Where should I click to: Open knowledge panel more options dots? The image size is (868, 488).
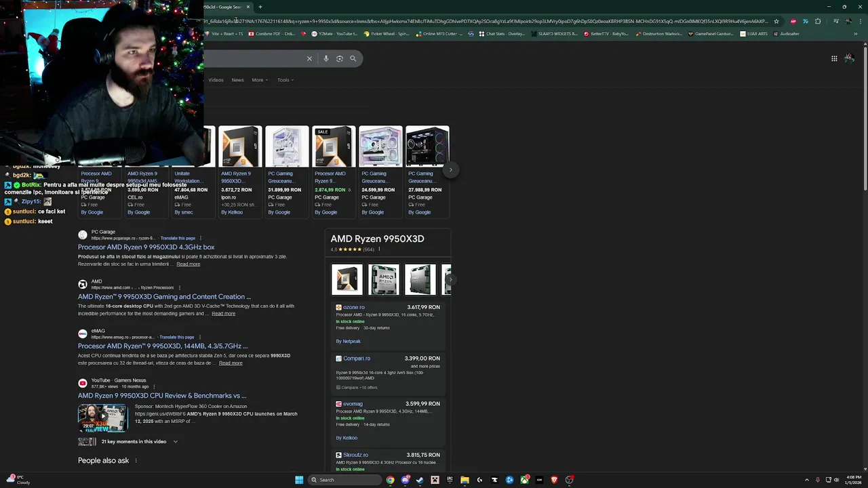coord(379,249)
